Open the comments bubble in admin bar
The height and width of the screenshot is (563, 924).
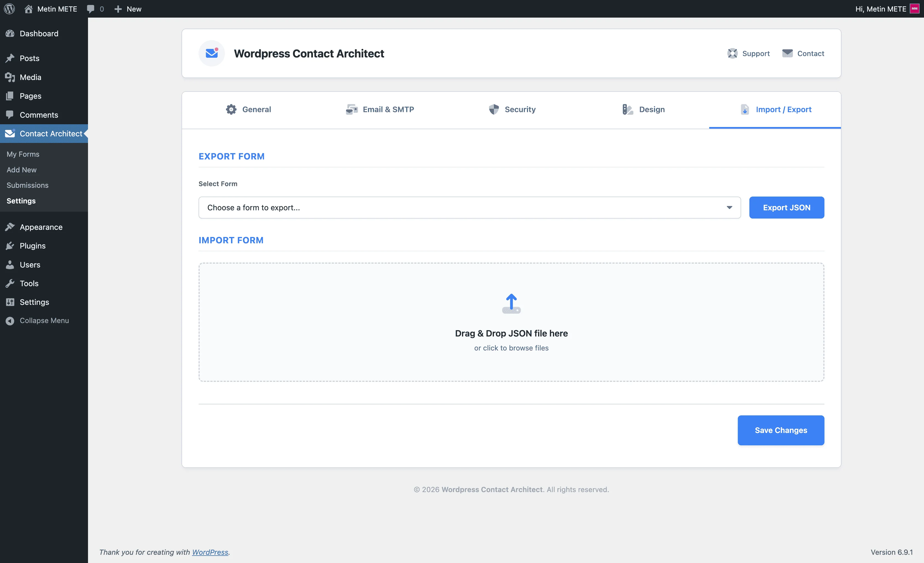91,9
